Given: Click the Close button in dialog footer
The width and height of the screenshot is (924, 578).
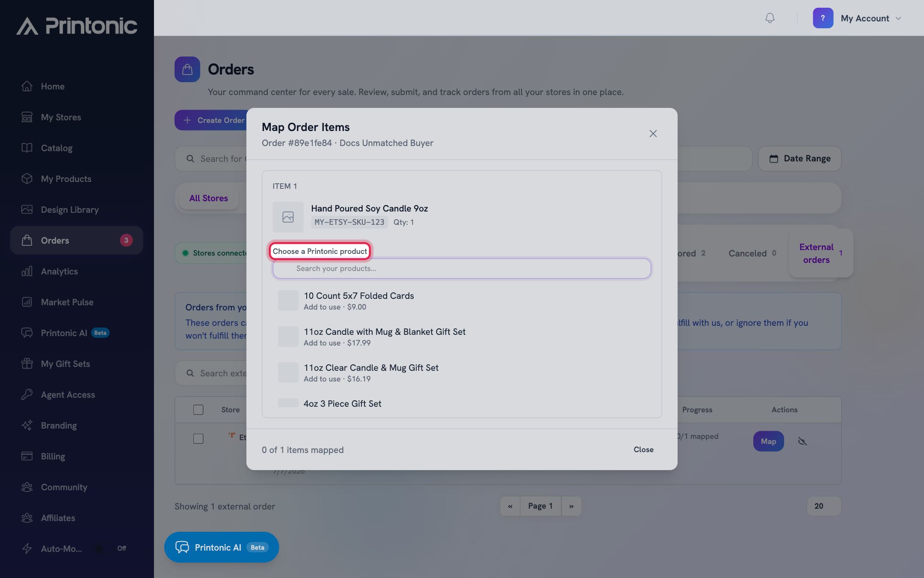Looking at the screenshot, I should tap(643, 450).
